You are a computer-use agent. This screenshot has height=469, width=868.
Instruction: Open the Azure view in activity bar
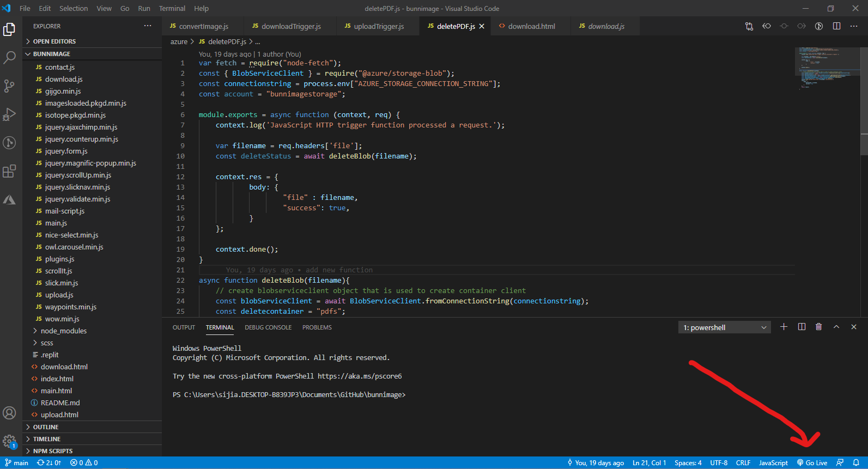point(9,200)
